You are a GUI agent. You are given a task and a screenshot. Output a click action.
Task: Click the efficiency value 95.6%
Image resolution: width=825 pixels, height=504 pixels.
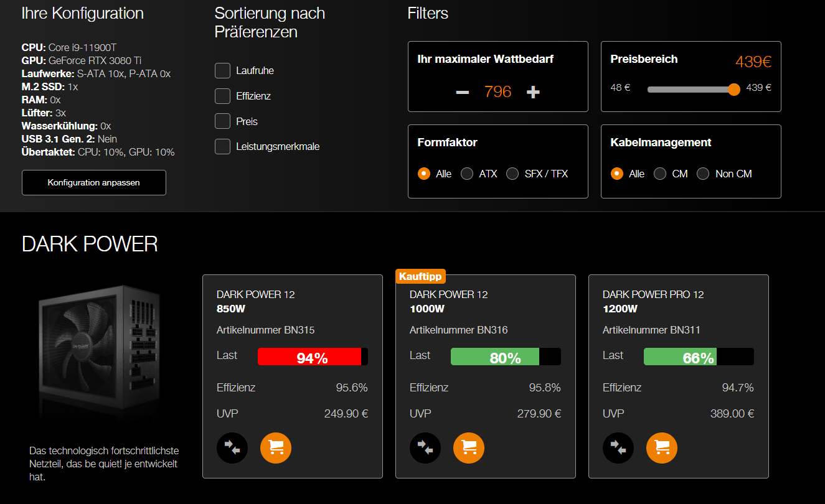pos(352,388)
